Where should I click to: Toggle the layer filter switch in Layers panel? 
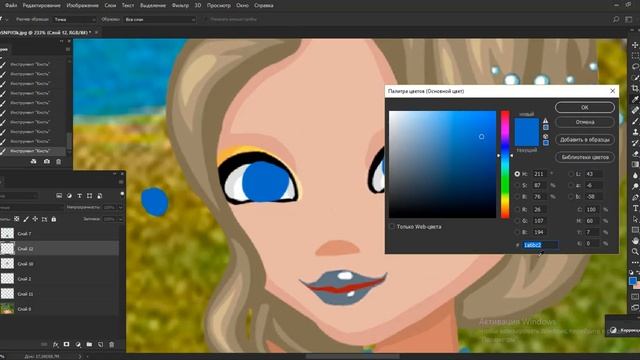click(x=122, y=194)
